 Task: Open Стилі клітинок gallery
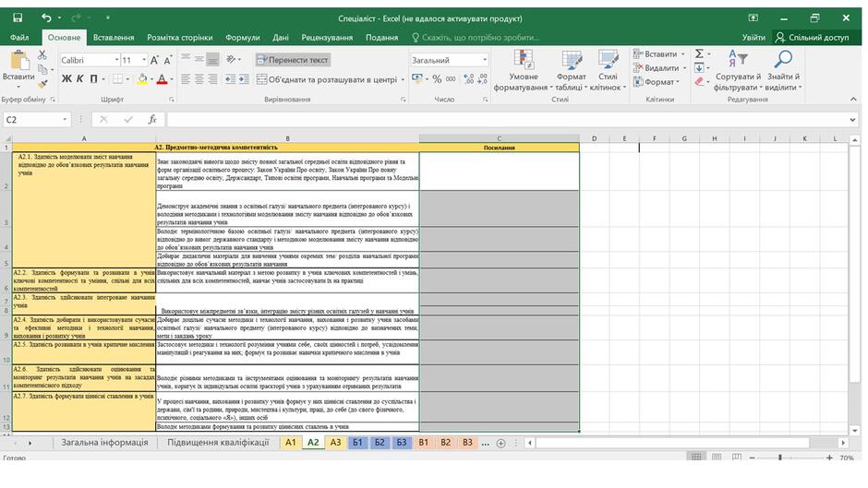pos(608,70)
